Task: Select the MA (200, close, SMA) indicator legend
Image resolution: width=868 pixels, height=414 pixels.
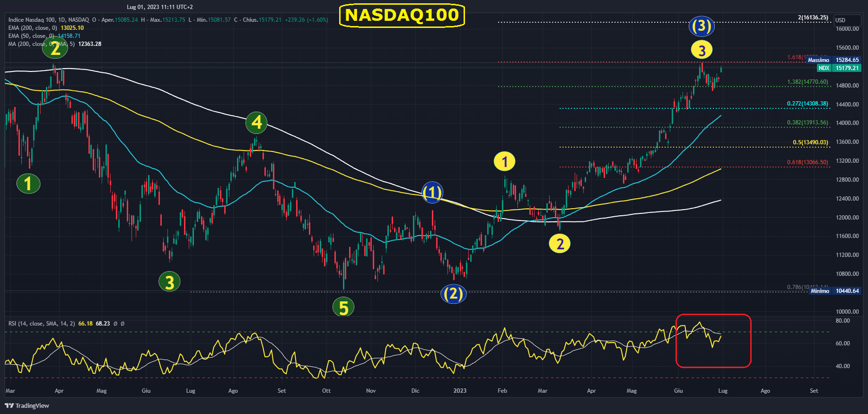Action: [x=42, y=44]
